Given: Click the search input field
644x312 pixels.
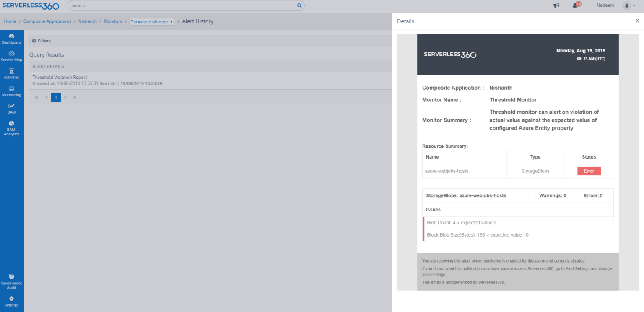Looking at the screenshot, I should point(180,5).
